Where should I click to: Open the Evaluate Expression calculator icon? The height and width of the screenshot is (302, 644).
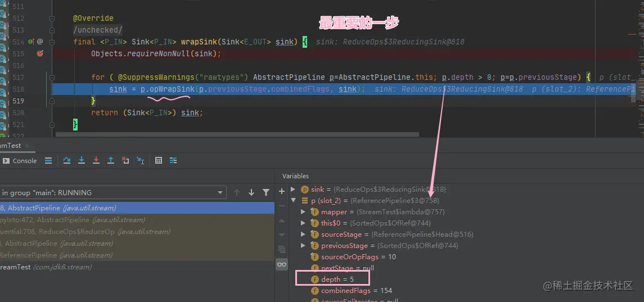[x=159, y=161]
